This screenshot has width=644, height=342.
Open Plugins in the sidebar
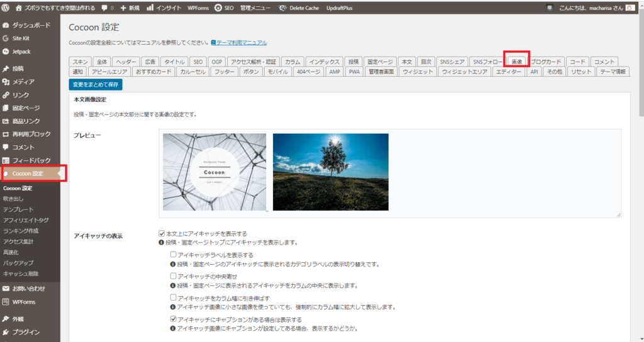click(x=26, y=332)
